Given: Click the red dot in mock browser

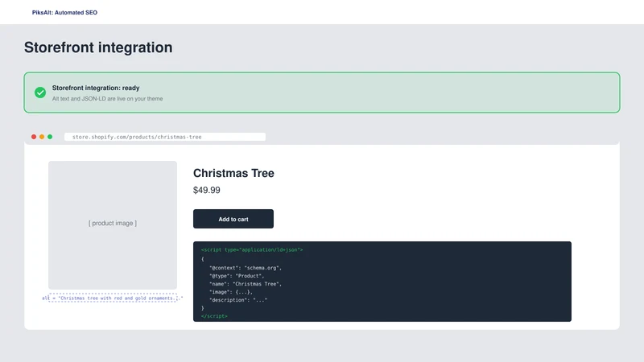Looking at the screenshot, I should (x=34, y=137).
